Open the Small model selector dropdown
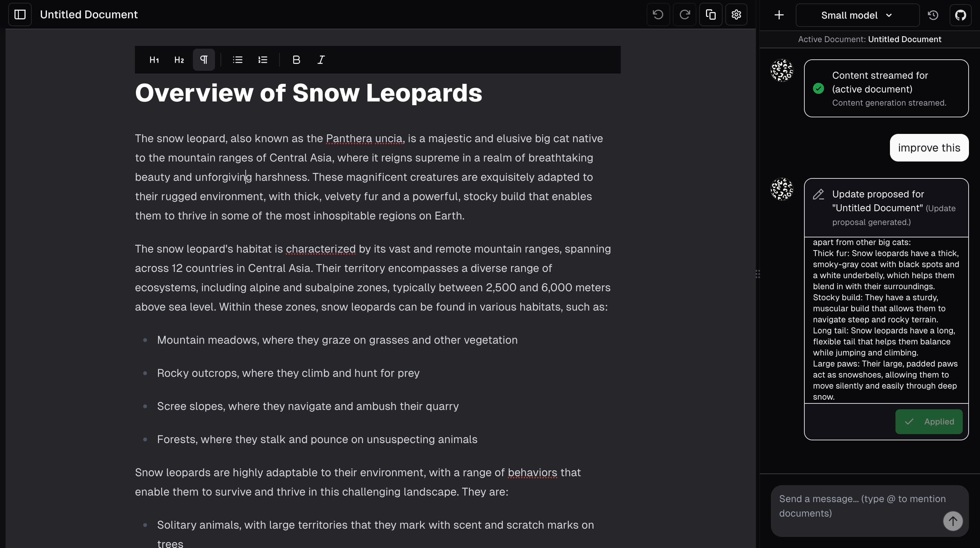980x548 pixels. (857, 15)
